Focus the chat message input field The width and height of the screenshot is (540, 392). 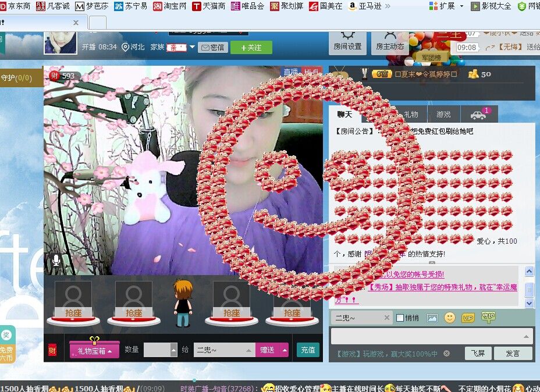point(432,336)
